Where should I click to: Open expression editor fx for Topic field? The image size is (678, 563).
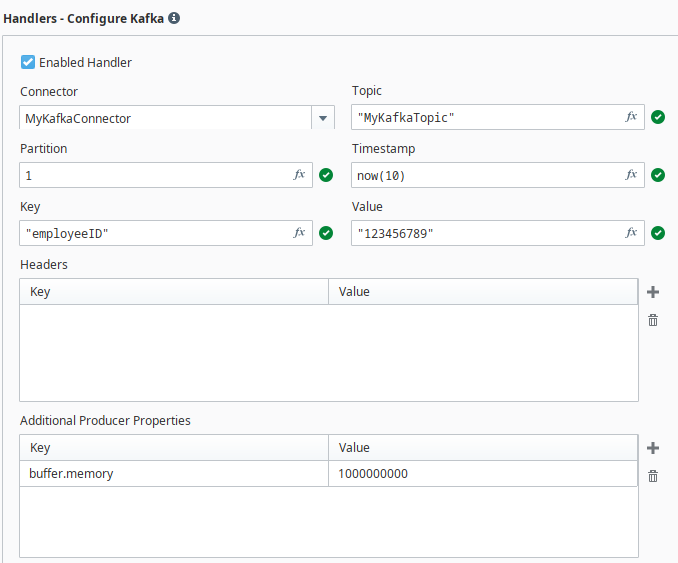point(631,117)
